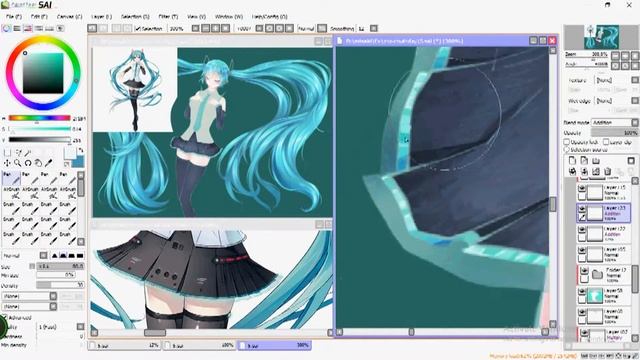Screen dimensions: 640x360
Task: Select the Move tool
Action: click(7, 163)
